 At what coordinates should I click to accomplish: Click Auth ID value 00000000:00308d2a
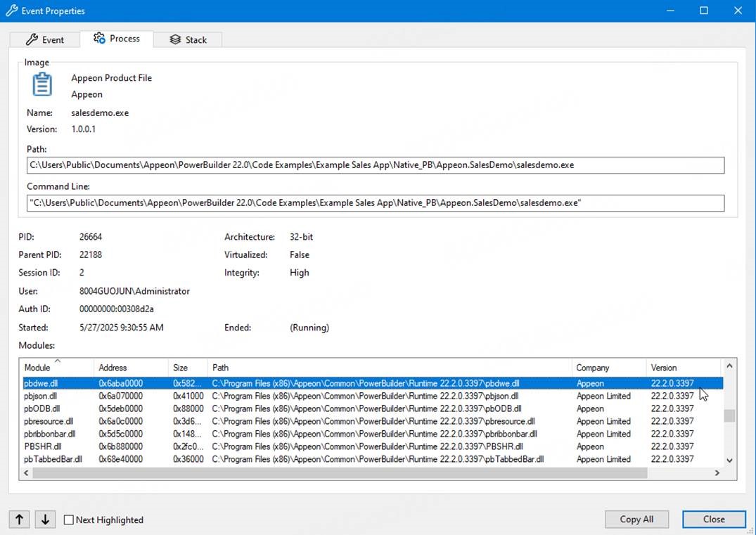pyautogui.click(x=117, y=309)
